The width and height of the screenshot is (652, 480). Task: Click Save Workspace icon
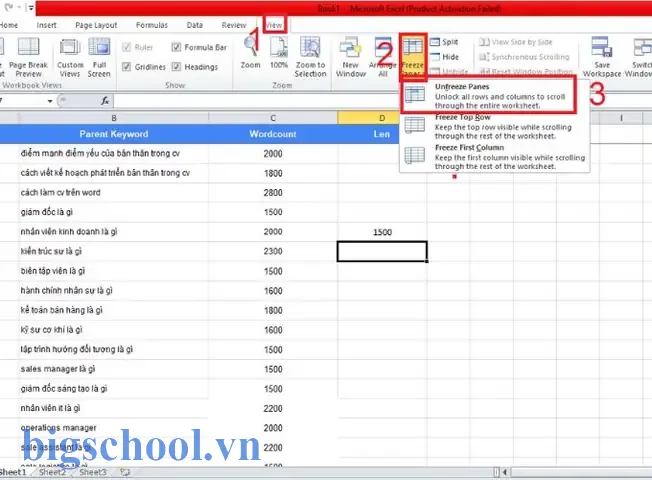tap(602, 57)
